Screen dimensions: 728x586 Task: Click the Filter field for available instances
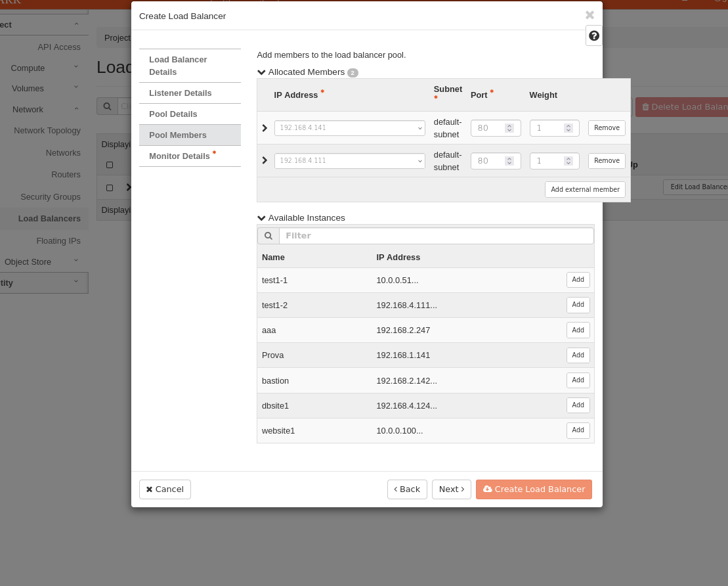pos(436,236)
